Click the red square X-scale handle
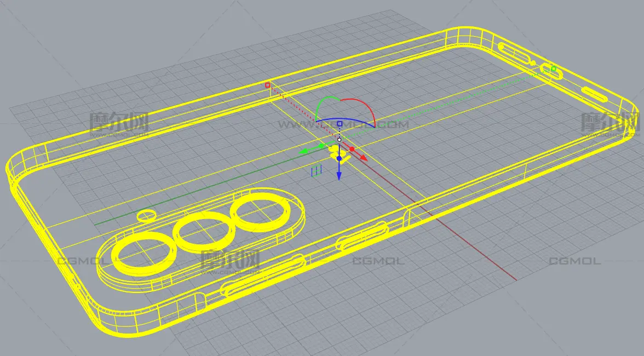This screenshot has height=356, width=644. 267,85
